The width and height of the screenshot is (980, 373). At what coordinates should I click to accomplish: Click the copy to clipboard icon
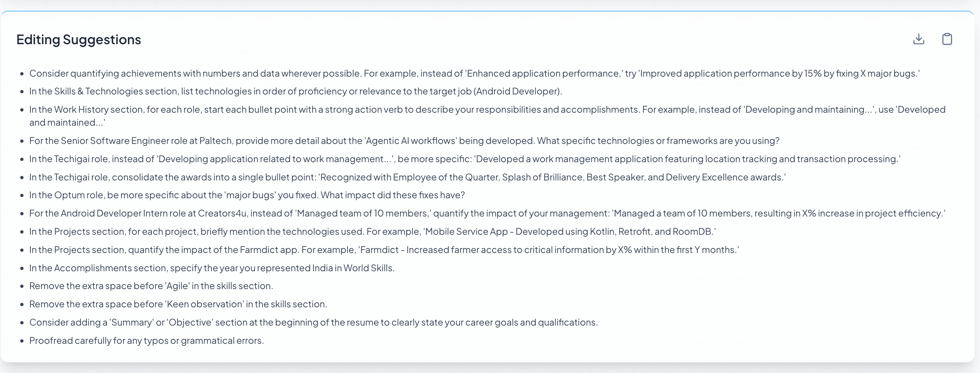point(947,39)
